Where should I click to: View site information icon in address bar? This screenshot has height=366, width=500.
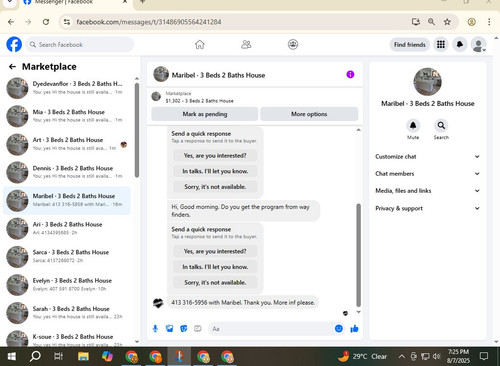[x=67, y=22]
